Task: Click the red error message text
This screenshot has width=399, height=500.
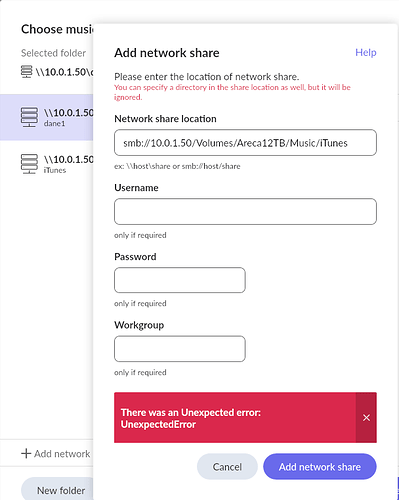Action: pos(191,418)
